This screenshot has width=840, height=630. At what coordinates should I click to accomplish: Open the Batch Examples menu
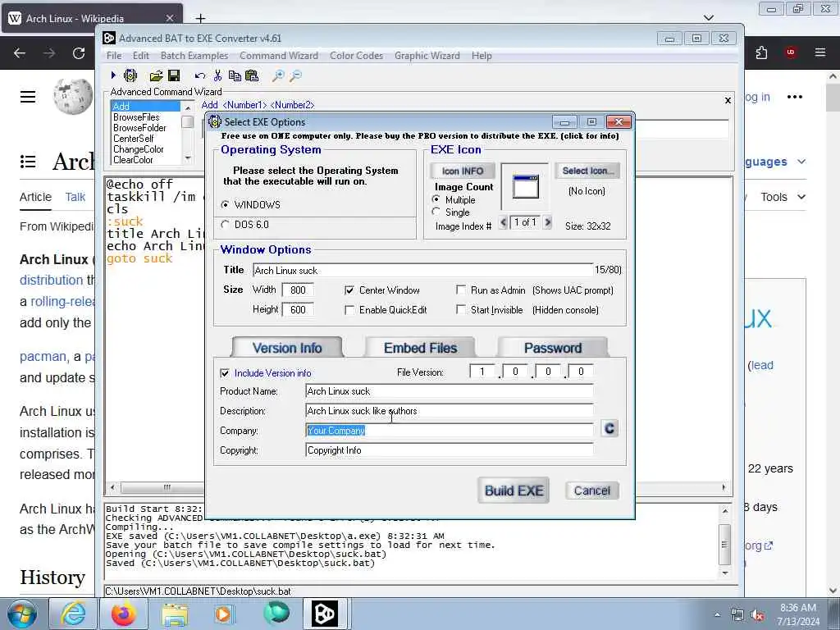(x=194, y=56)
